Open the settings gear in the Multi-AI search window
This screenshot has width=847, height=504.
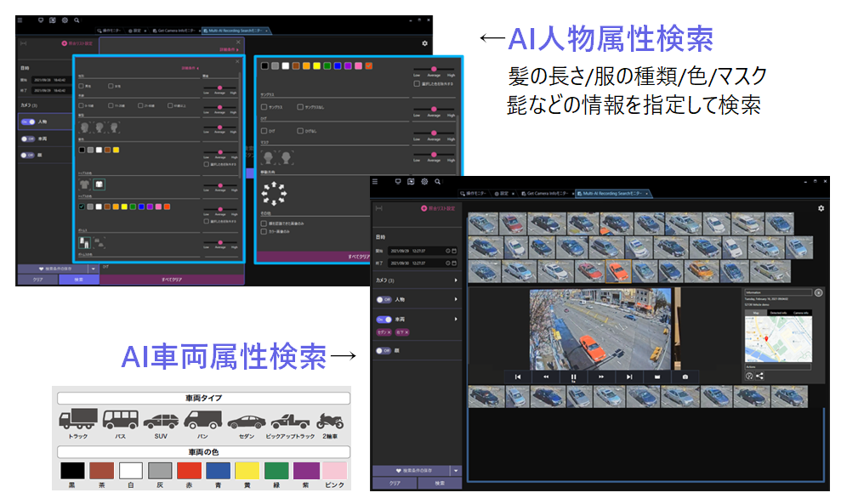tap(821, 207)
